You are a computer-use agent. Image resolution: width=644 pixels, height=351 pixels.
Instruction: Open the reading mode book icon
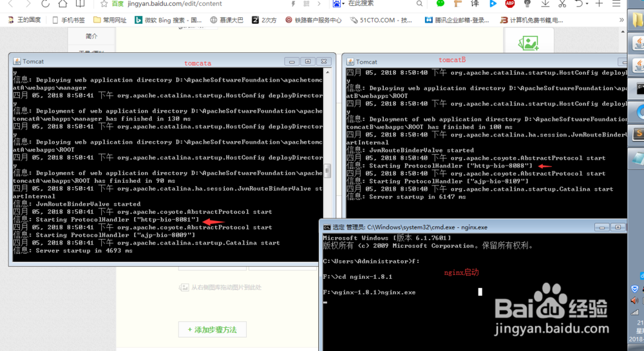point(80,4)
